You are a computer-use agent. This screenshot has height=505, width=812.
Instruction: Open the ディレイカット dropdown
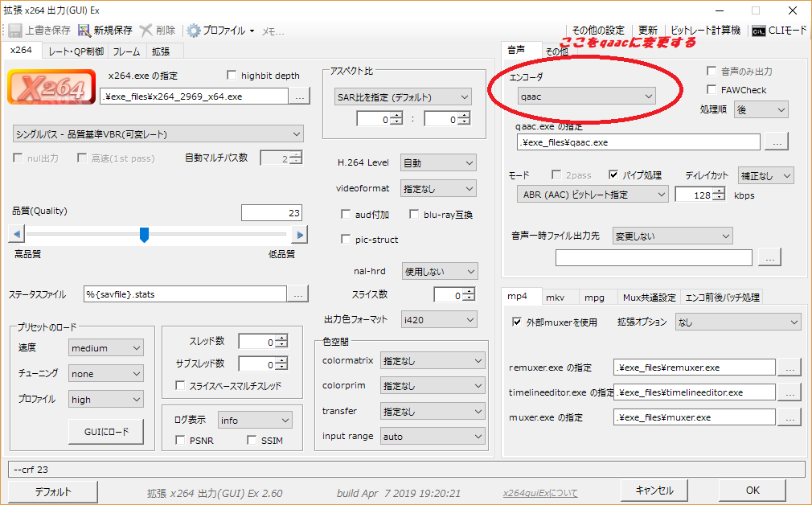click(766, 176)
